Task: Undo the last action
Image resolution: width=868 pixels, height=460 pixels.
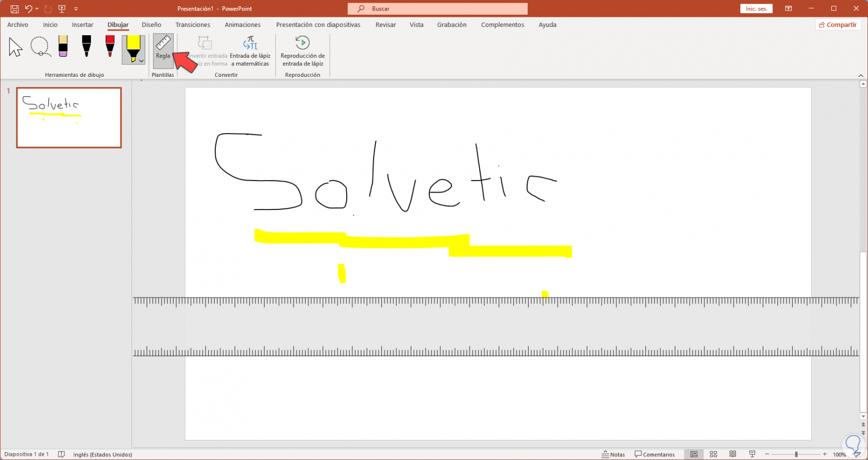Action: tap(28, 9)
